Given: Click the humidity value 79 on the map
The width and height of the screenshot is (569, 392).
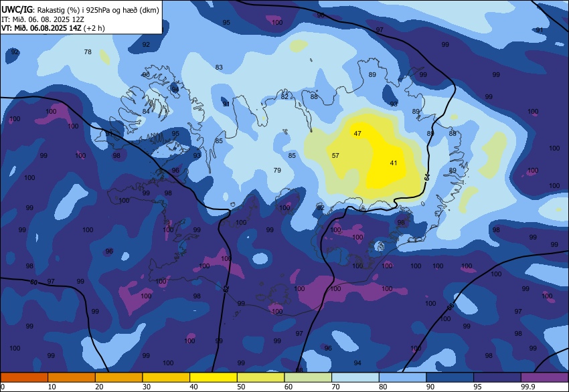Looking at the screenshot, I should 277,170.
